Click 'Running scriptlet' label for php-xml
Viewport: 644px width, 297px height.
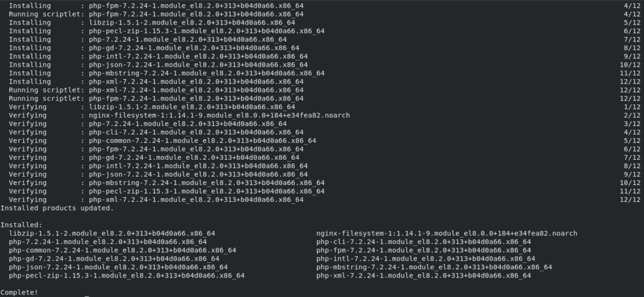pos(47,90)
